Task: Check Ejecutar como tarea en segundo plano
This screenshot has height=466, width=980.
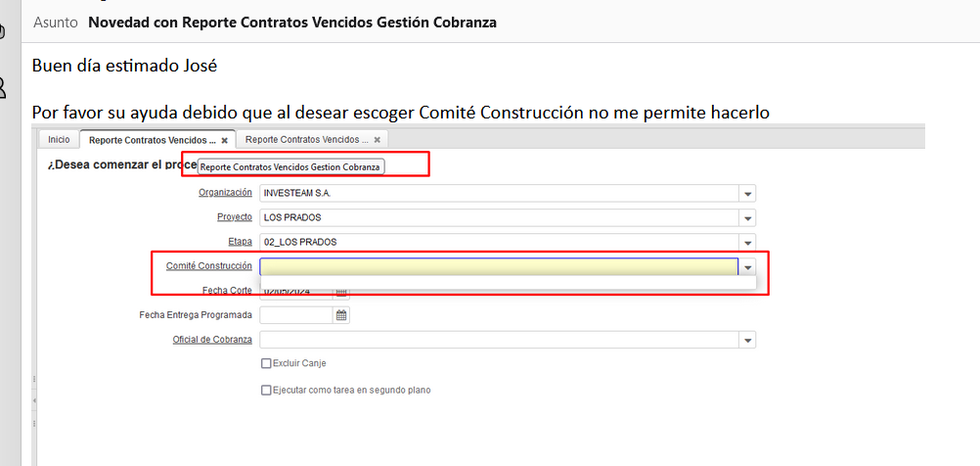Action: pos(266,390)
